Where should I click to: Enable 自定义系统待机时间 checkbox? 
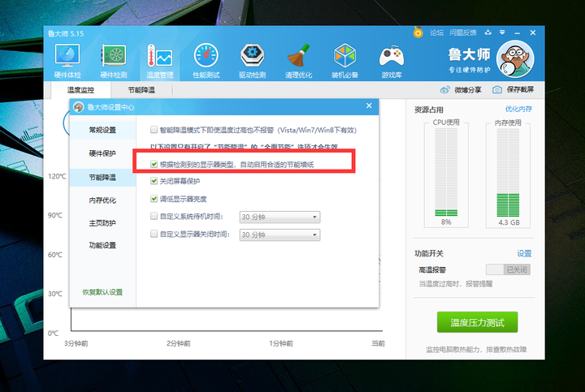[x=154, y=216]
